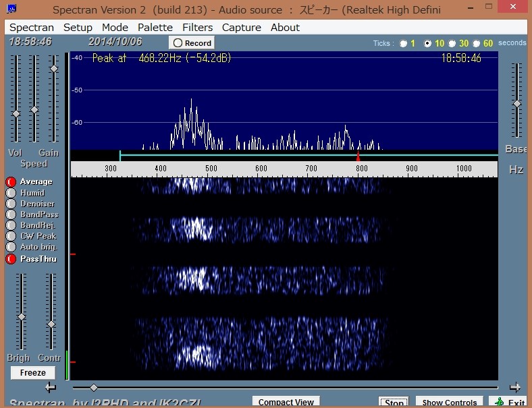The height and width of the screenshot is (408, 532).
Task: Select the 30 seconds ticks option
Action: (452, 43)
